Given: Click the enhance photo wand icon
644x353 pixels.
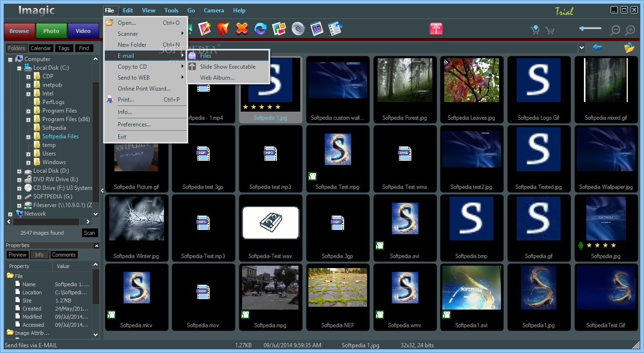Looking at the screenshot, I should click(205, 29).
